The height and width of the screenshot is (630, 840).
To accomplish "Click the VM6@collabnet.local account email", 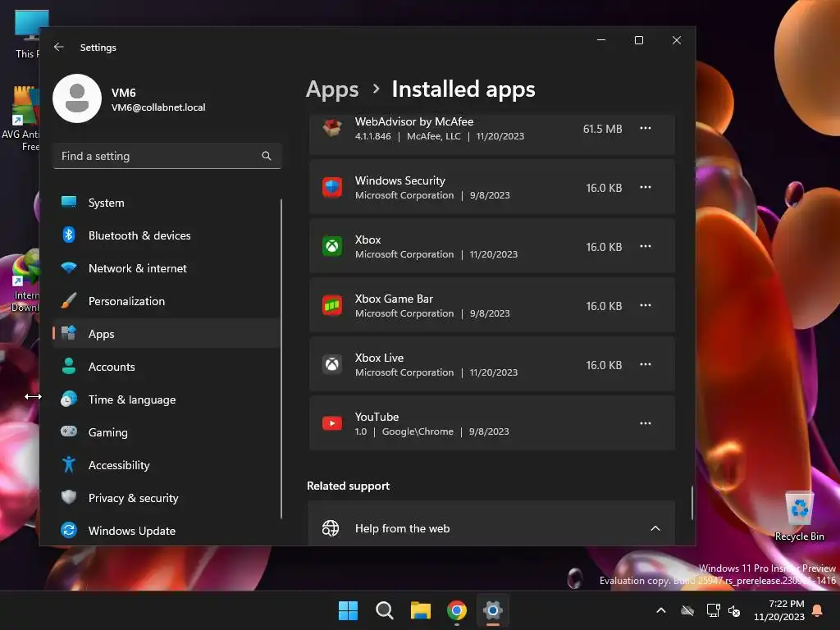I will pyautogui.click(x=158, y=107).
